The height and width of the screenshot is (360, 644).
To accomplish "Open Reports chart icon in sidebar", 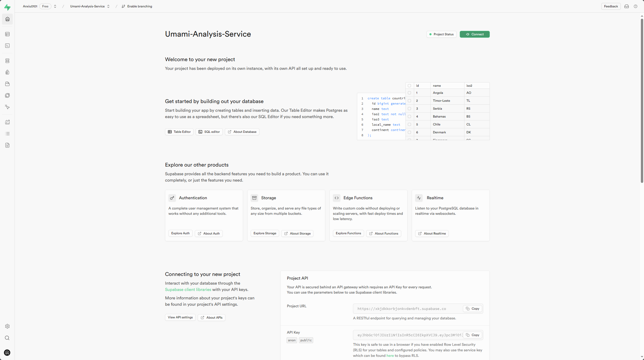I will [x=7, y=122].
